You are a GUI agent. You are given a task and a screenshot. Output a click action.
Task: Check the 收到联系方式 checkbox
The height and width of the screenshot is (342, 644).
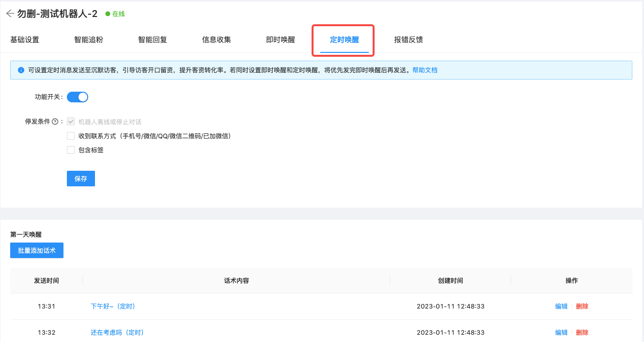pos(71,136)
